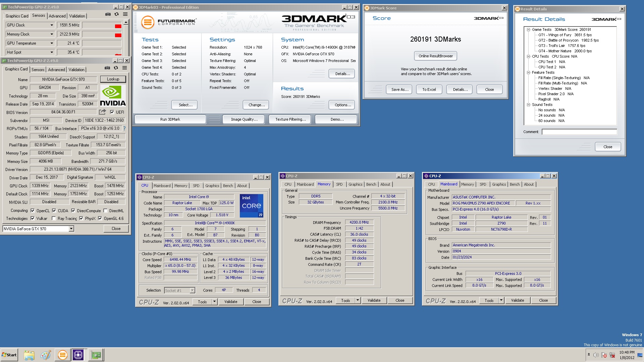Open Windows Explorer from taskbar
The image size is (644, 362).
(x=29, y=355)
